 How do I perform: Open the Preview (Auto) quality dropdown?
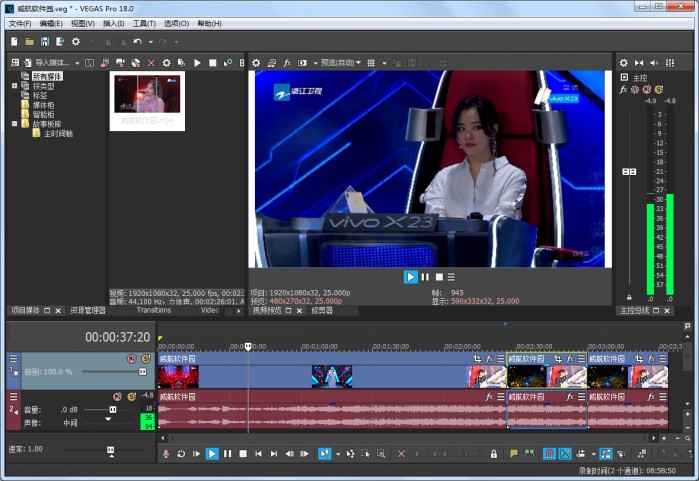[341, 63]
